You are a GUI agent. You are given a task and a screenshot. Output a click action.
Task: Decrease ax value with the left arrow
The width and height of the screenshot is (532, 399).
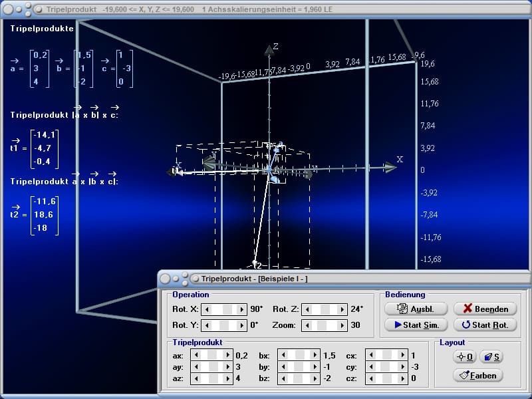pos(196,355)
